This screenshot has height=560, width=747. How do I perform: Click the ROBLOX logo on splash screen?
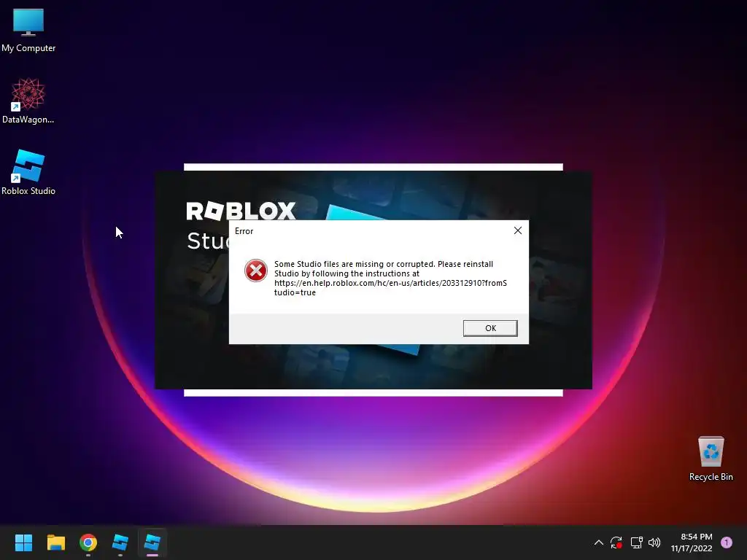(241, 211)
